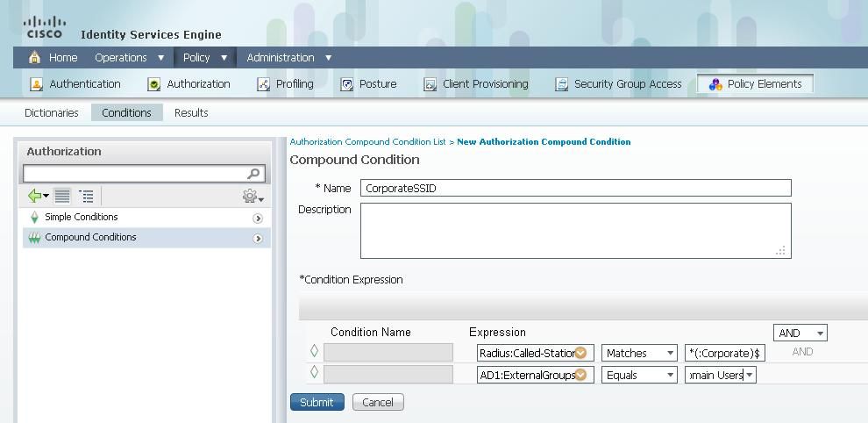The height and width of the screenshot is (423, 868).
Task: Go to the Home menu
Action: 63,58
